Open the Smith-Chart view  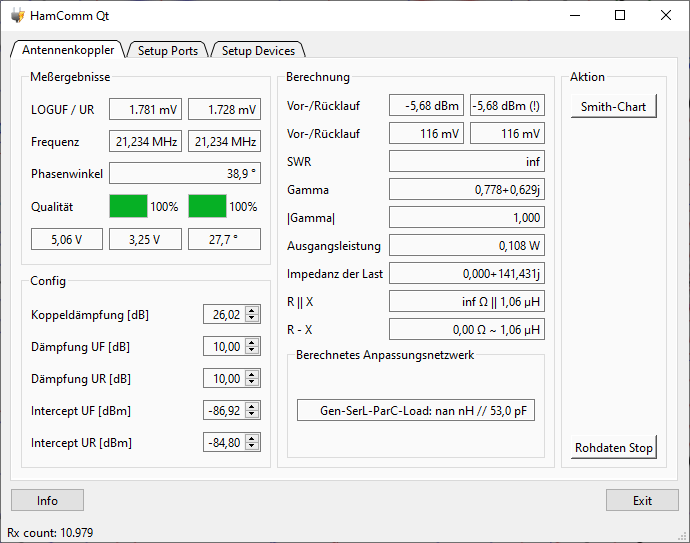click(x=613, y=106)
